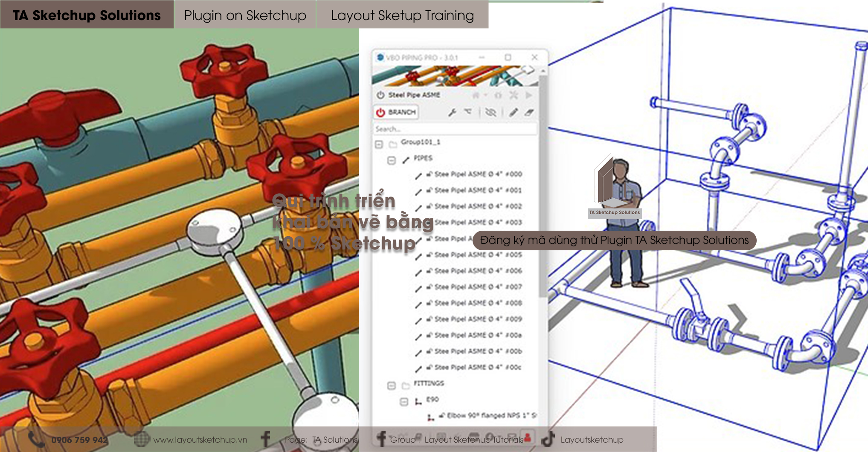Click the phone number 0906 759 942
This screenshot has height=452, width=868.
(79, 440)
